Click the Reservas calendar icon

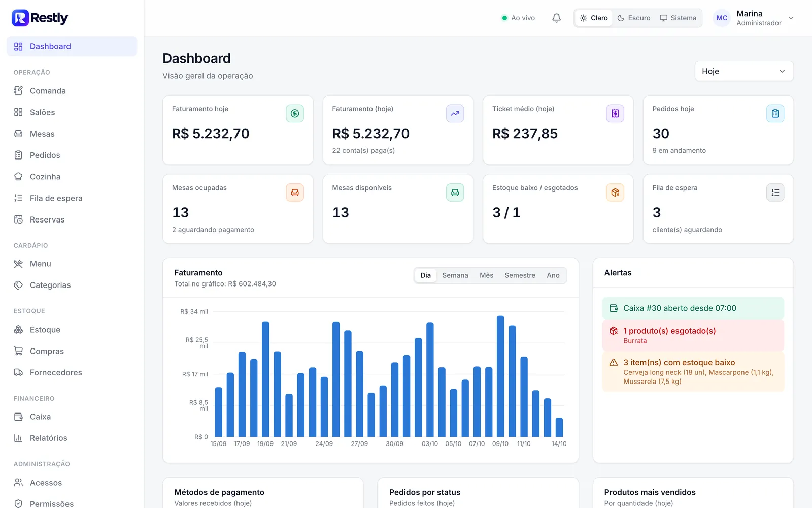18,219
